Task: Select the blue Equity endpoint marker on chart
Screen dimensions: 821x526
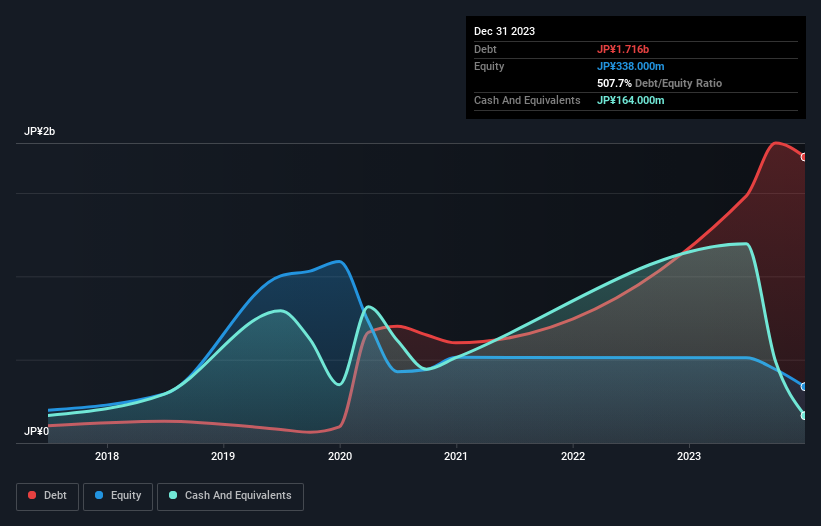Action: (804, 387)
